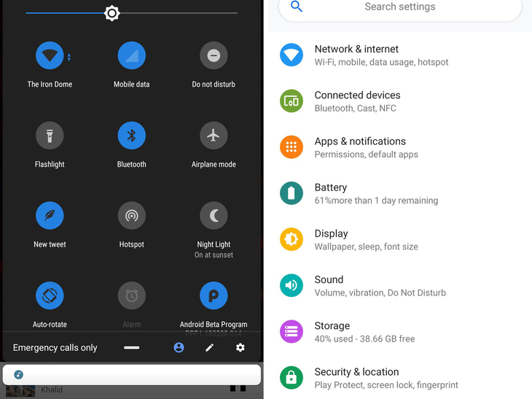Screen dimensions: 532x399
Task: Toggle Auto-rotate tile
Action: coord(50,296)
